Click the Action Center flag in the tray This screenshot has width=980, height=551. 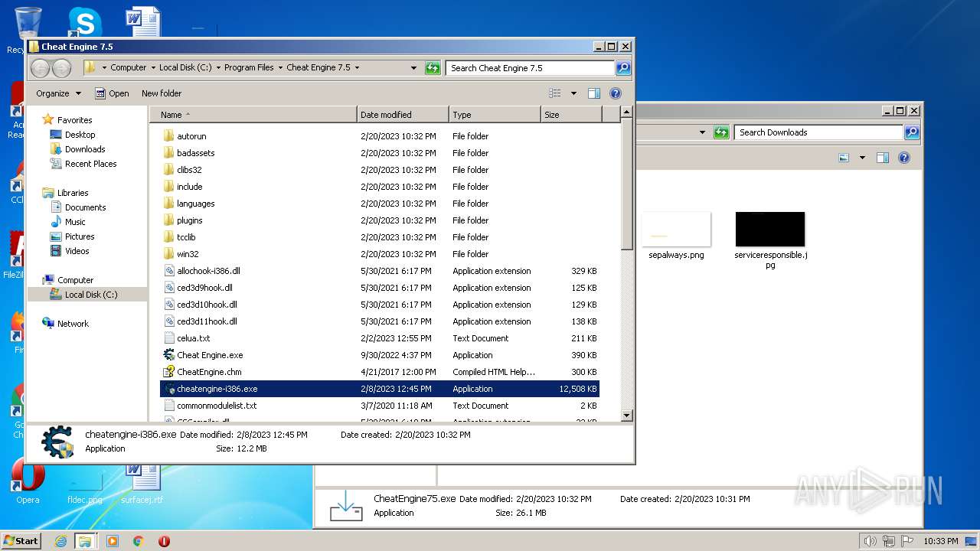(906, 541)
